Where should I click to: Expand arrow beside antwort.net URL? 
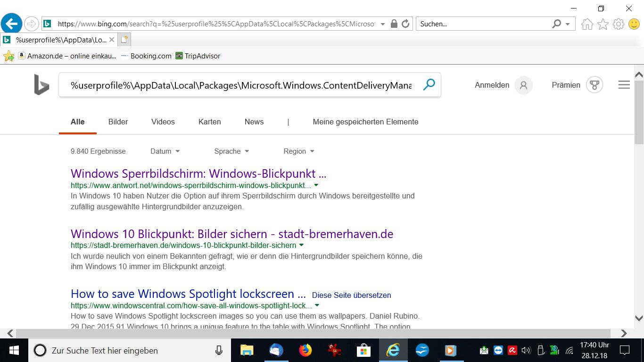(316, 185)
